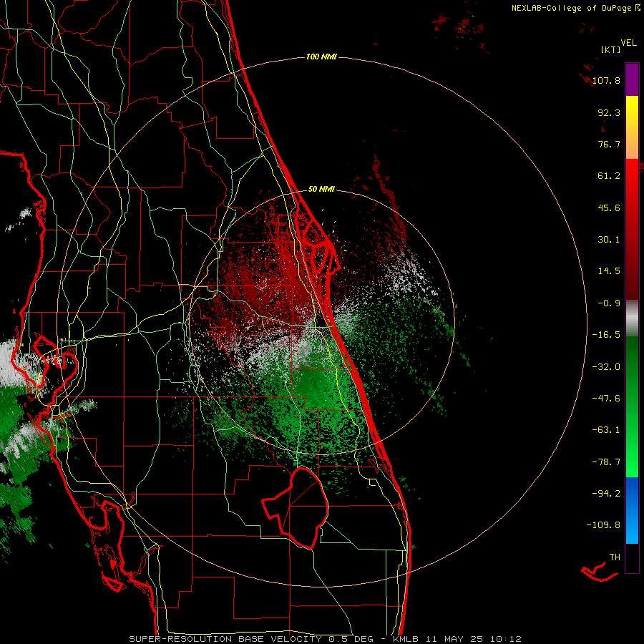Screen dimensions: 644x644
Task: Click the -63.1 legend value
Action: coord(606,430)
